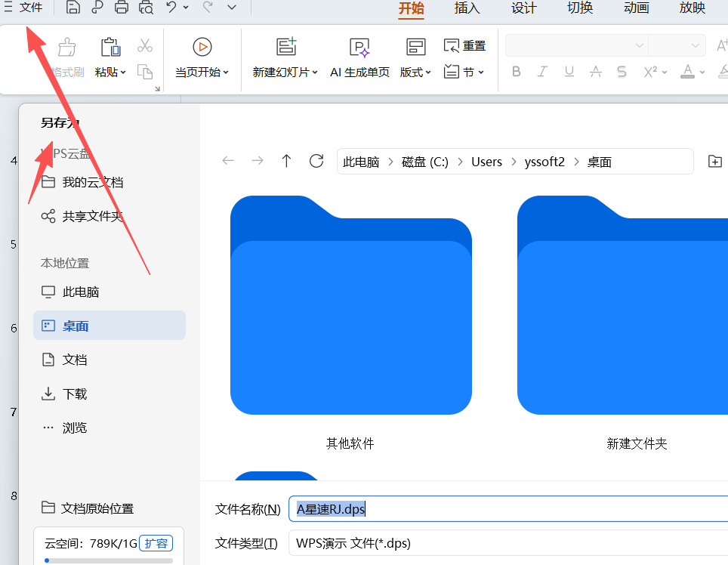Select 文档原始位置 location
The image size is (728, 565).
(x=88, y=508)
